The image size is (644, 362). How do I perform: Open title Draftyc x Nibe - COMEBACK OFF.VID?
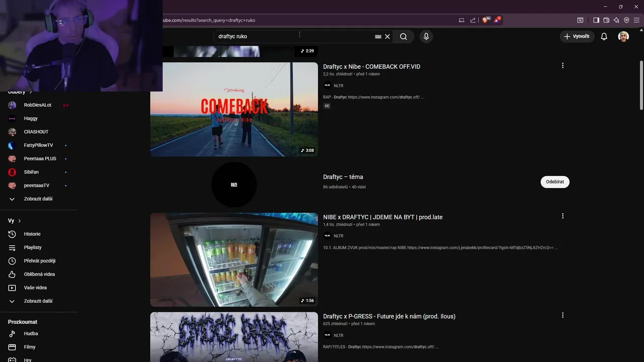(x=371, y=66)
